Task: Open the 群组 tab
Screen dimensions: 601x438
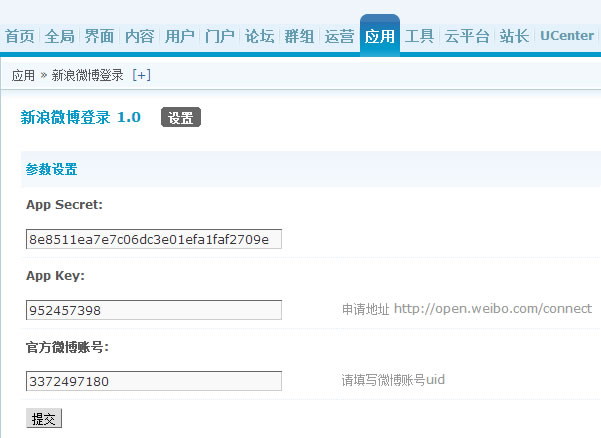Action: tap(299, 36)
